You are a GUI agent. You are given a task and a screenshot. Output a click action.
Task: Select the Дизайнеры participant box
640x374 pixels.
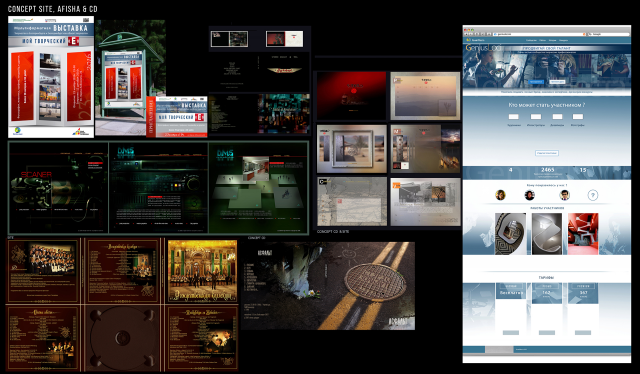click(x=557, y=116)
